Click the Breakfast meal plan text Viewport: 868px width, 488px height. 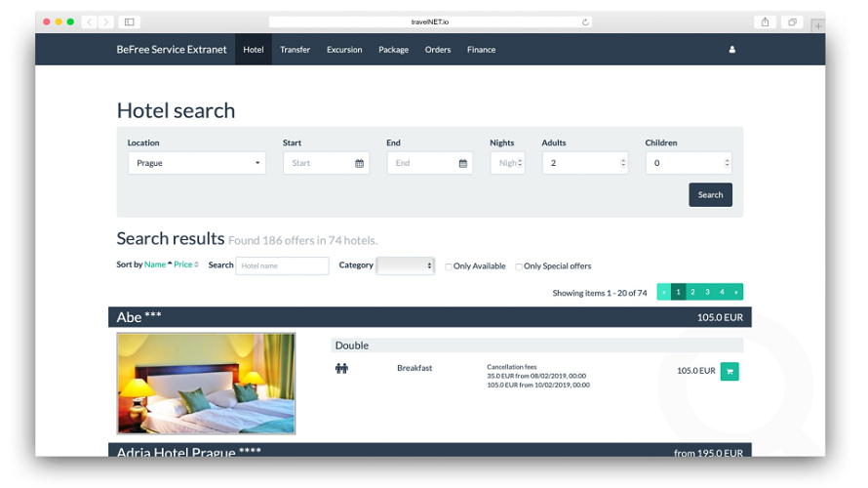[x=414, y=368]
